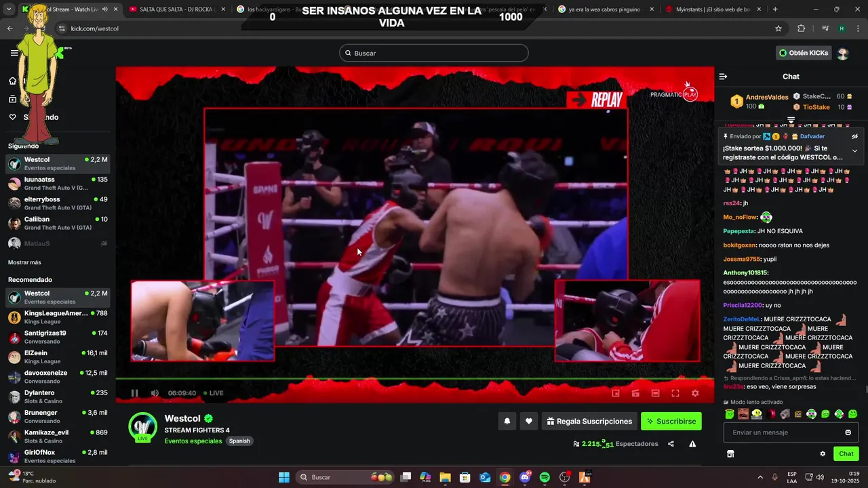Open picture-in-picture from player controls
Viewport: 868px width, 488px height.
pos(616,393)
